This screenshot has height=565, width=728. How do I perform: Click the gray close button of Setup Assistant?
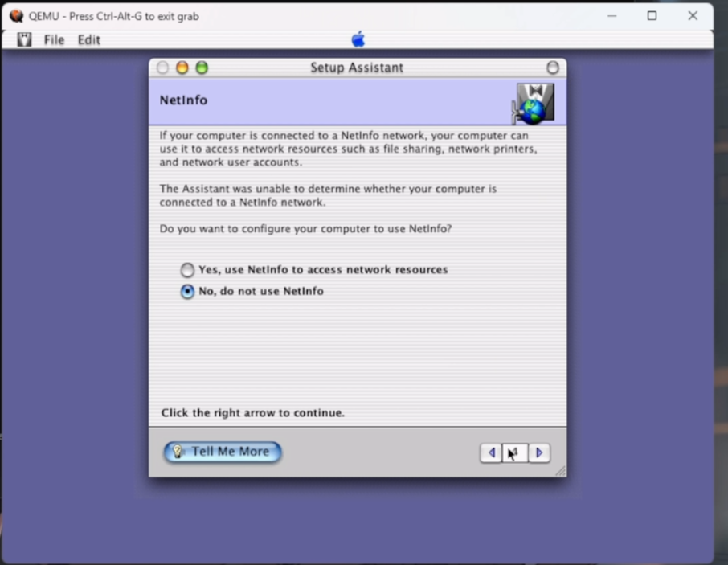pos(163,68)
